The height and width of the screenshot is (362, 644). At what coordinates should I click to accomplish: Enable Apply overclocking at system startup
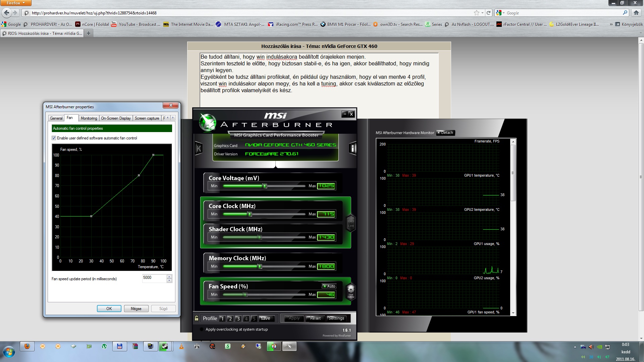click(202, 329)
